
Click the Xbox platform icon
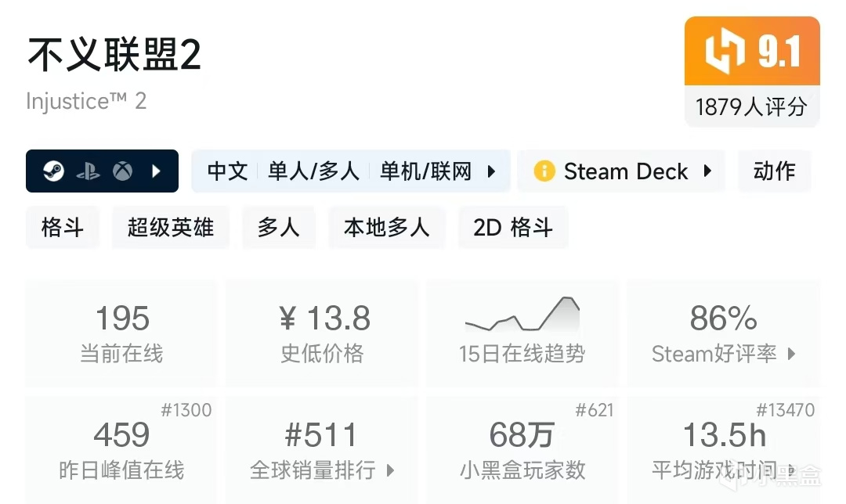point(122,171)
